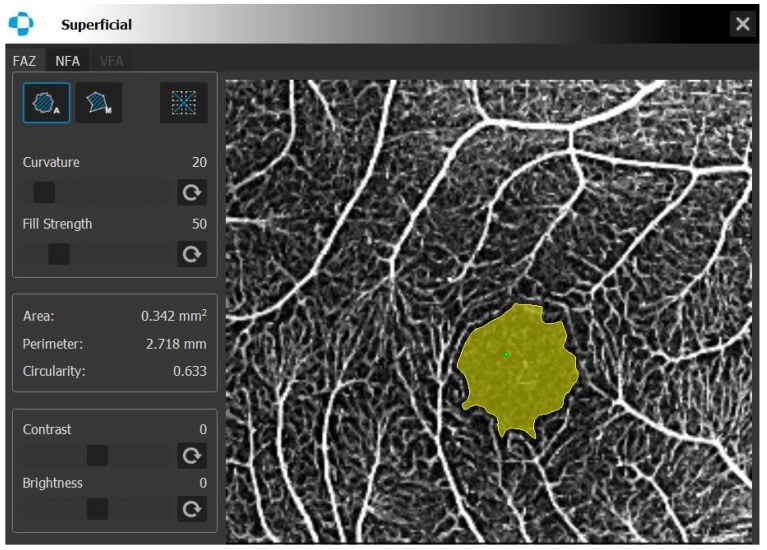Click the blue application logo icon

21,23
